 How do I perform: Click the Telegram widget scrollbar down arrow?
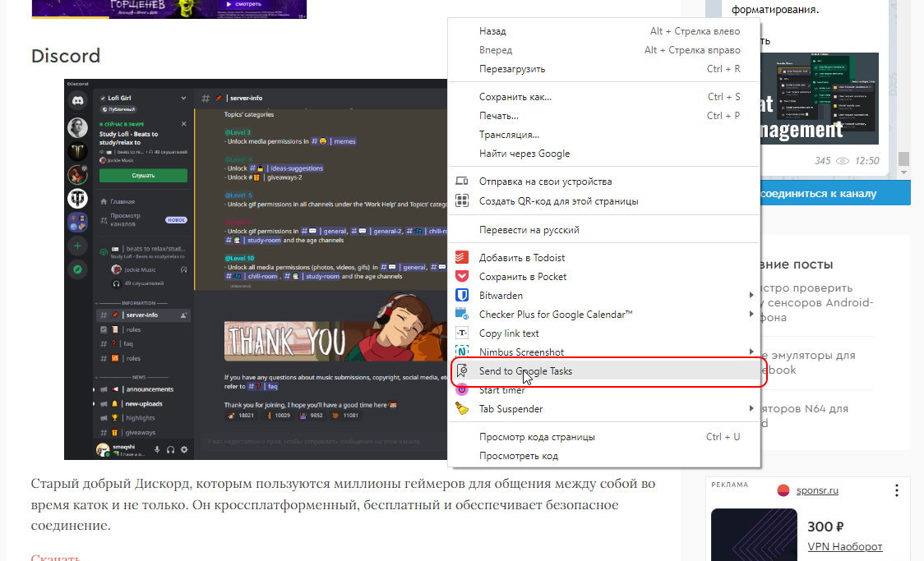[x=903, y=172]
